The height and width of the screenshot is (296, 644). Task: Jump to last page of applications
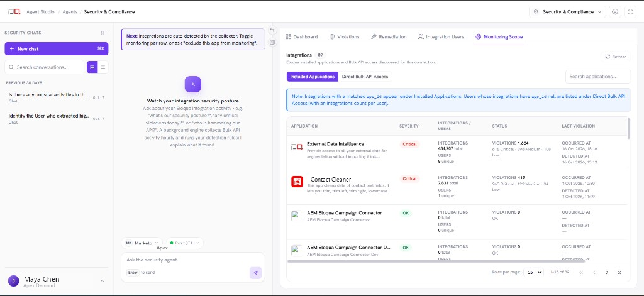[x=619, y=272]
